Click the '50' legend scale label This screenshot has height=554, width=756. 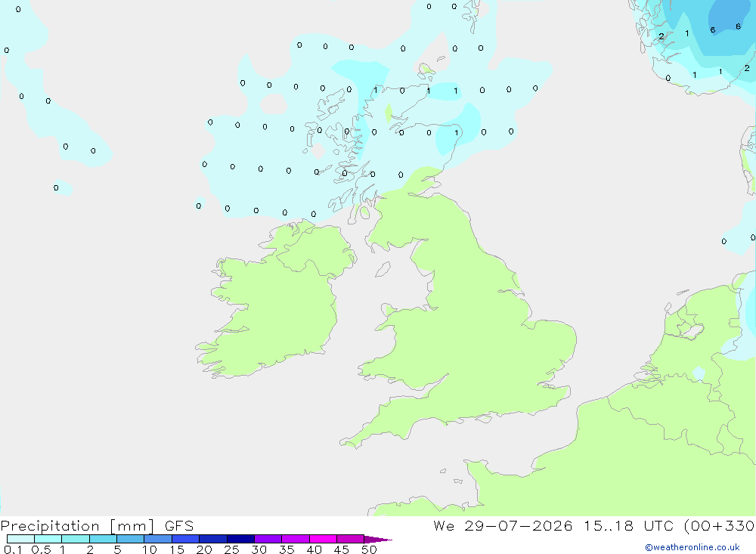370,549
